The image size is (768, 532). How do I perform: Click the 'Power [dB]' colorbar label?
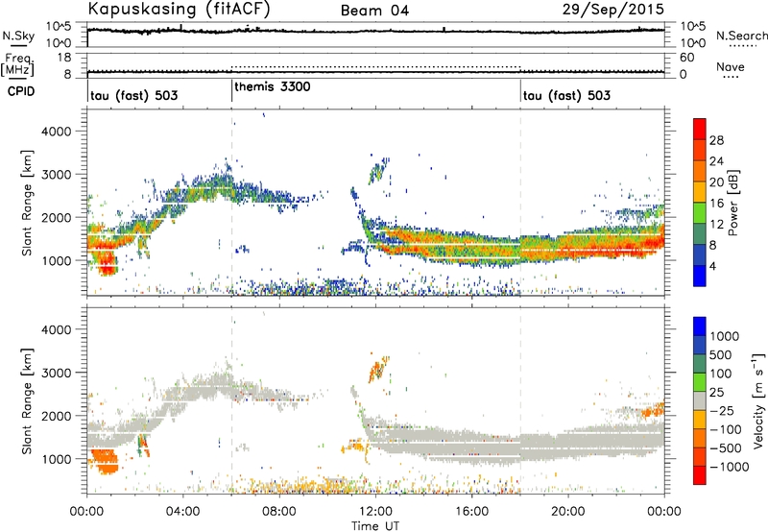(732, 203)
